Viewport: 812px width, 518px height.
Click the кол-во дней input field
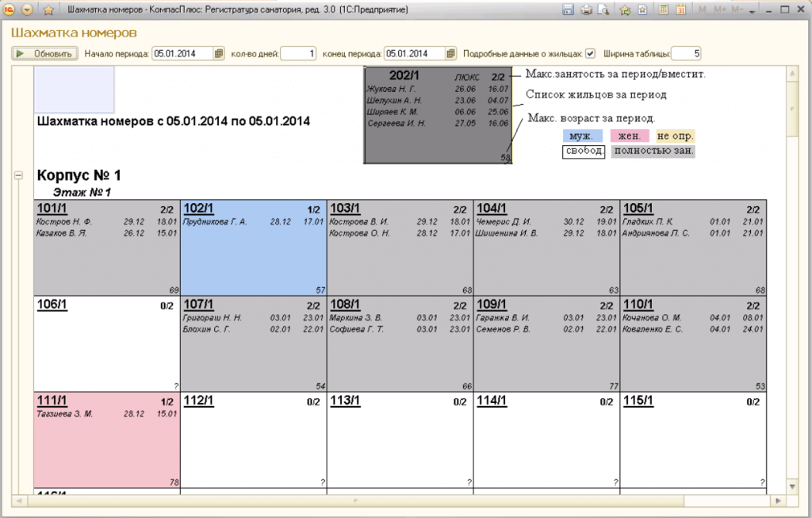pos(298,53)
